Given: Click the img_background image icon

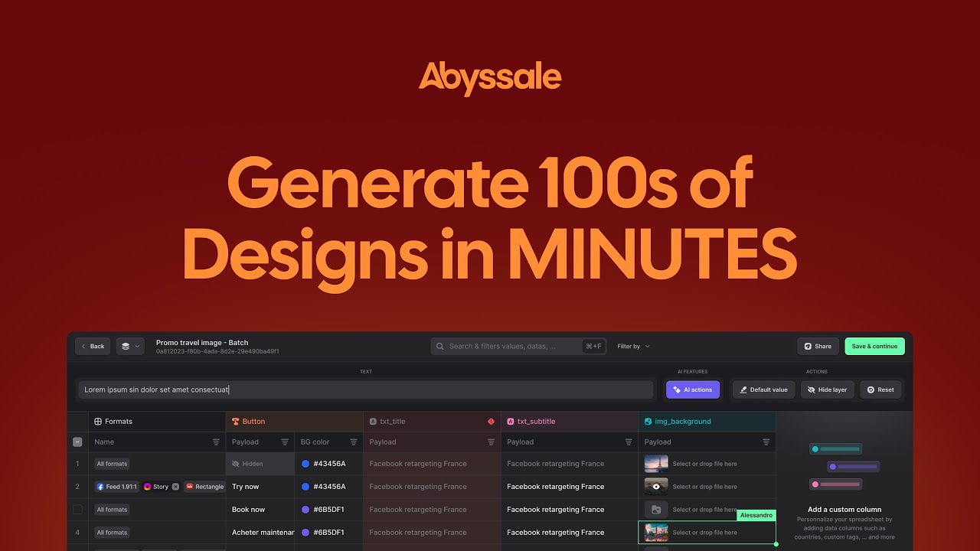Looking at the screenshot, I should pos(648,422).
